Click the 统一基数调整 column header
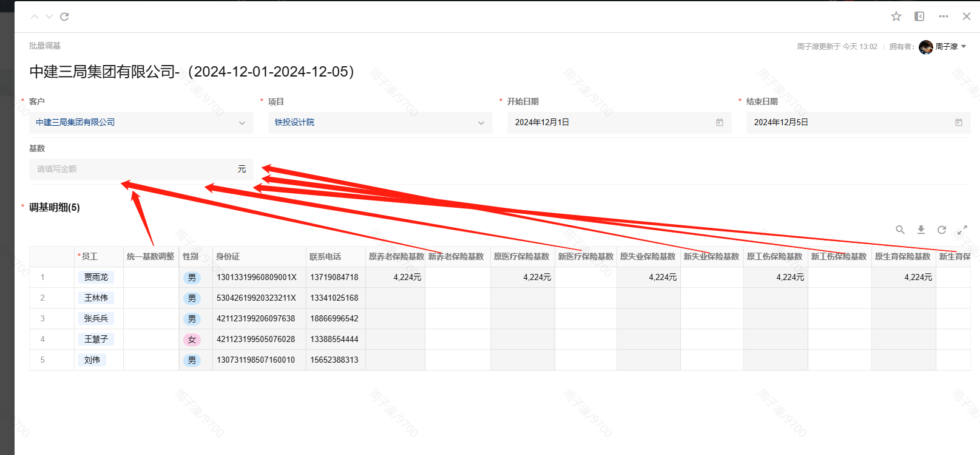The height and width of the screenshot is (455, 980). tap(150, 257)
